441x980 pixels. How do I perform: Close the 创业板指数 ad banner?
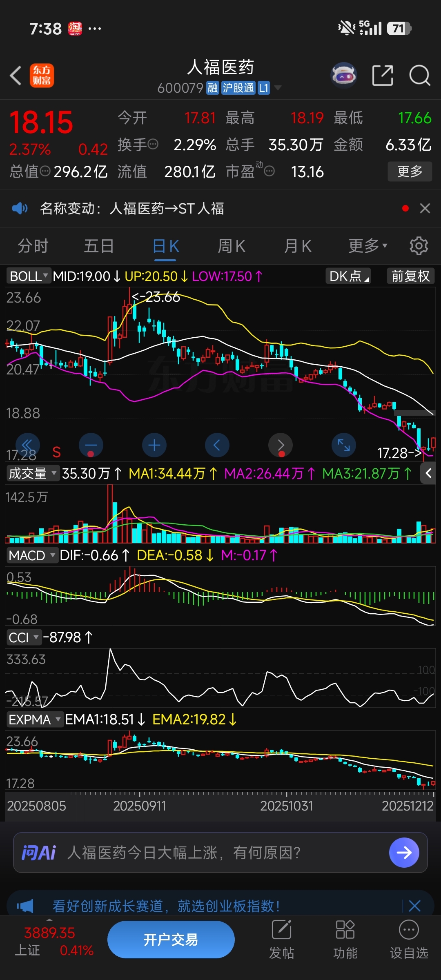click(x=414, y=906)
